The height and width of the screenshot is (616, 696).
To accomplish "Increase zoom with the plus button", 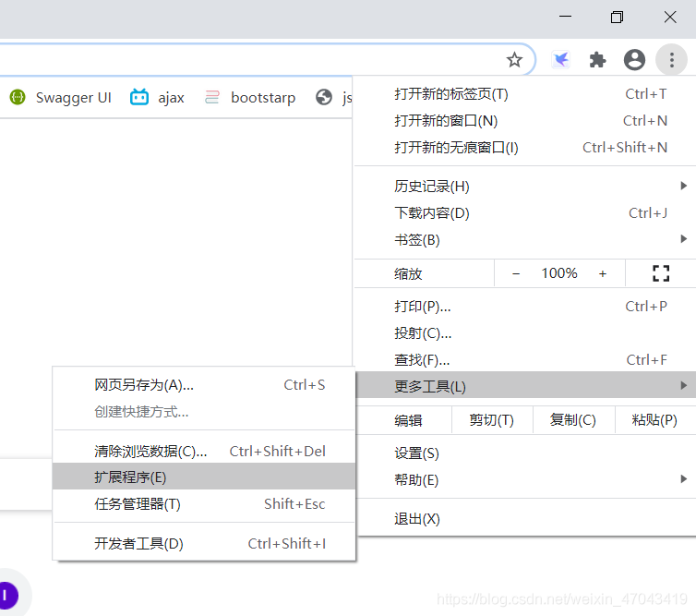I will click(603, 273).
